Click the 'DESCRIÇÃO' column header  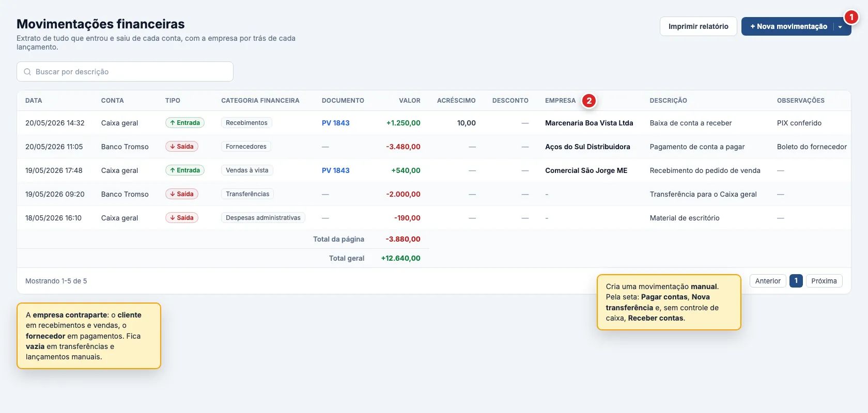[x=669, y=101]
